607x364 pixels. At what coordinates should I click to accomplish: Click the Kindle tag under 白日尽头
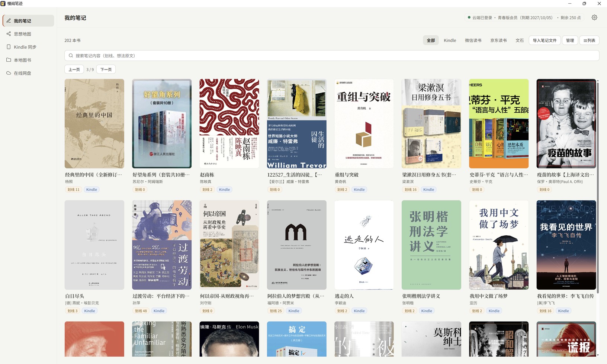[x=90, y=311]
